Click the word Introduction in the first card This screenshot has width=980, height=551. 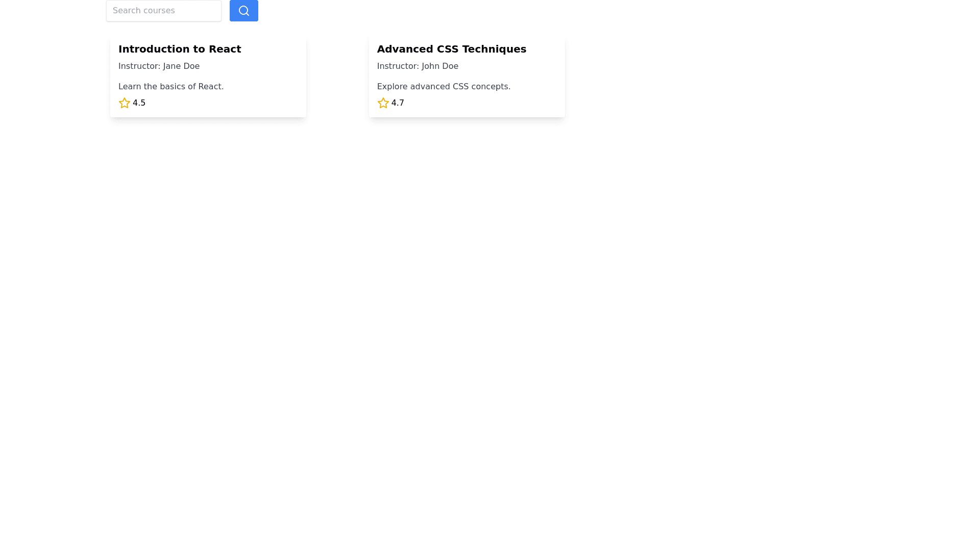coord(154,49)
